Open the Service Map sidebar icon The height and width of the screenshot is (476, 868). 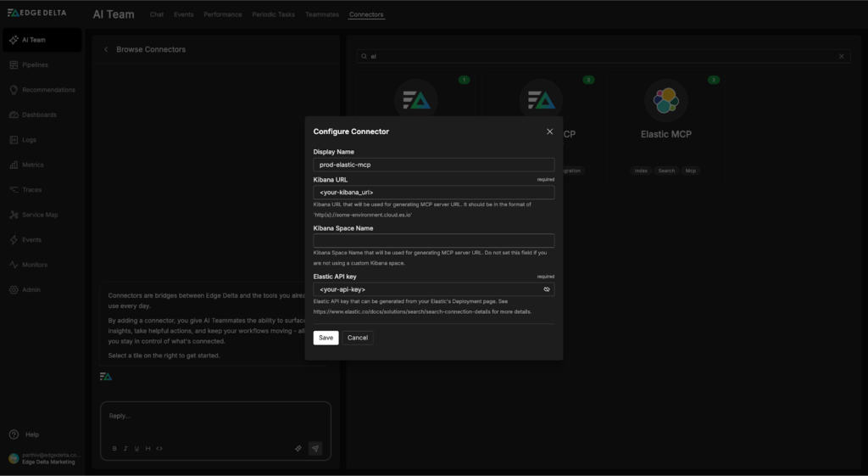[x=14, y=215]
